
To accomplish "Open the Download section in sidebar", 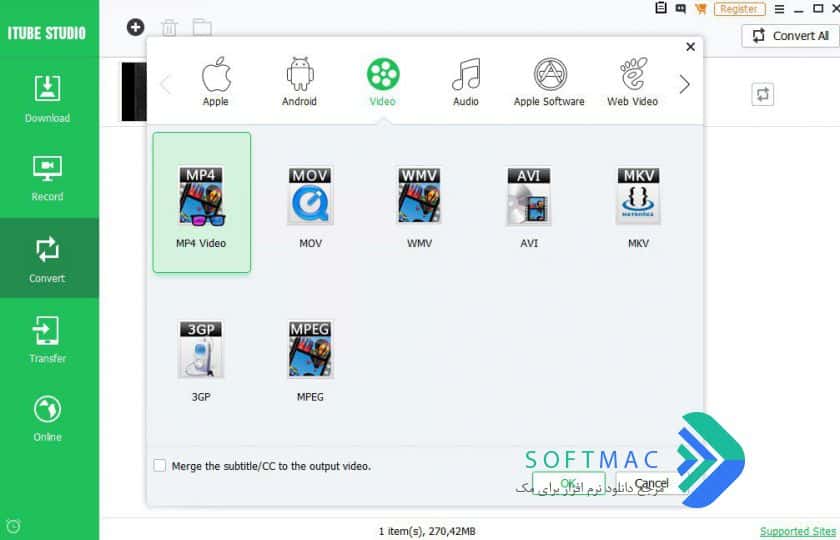I will (x=48, y=99).
